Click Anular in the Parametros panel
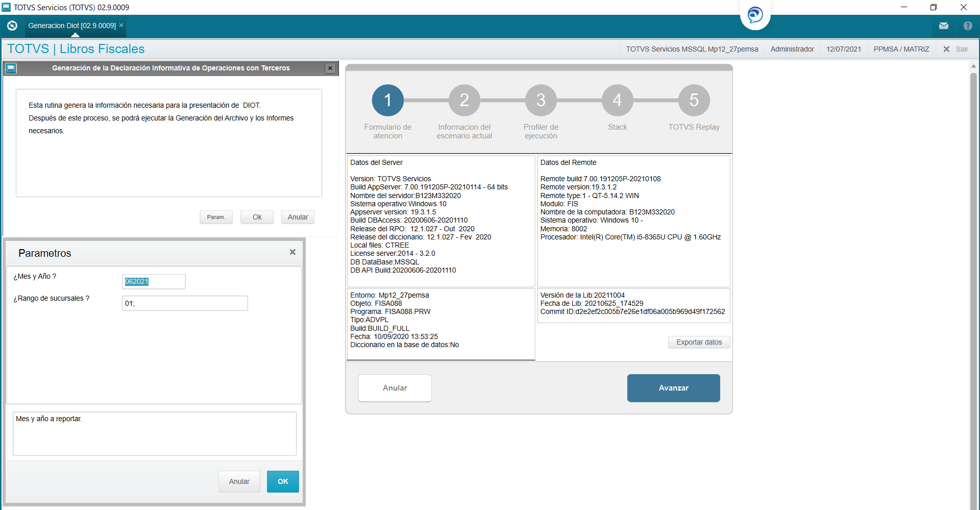The image size is (980, 510). pyautogui.click(x=239, y=481)
